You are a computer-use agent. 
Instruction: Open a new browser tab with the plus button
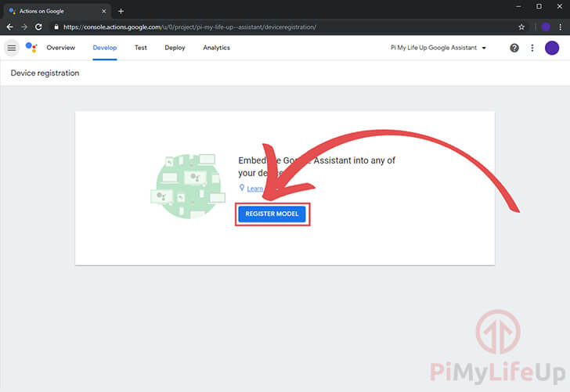[121, 11]
